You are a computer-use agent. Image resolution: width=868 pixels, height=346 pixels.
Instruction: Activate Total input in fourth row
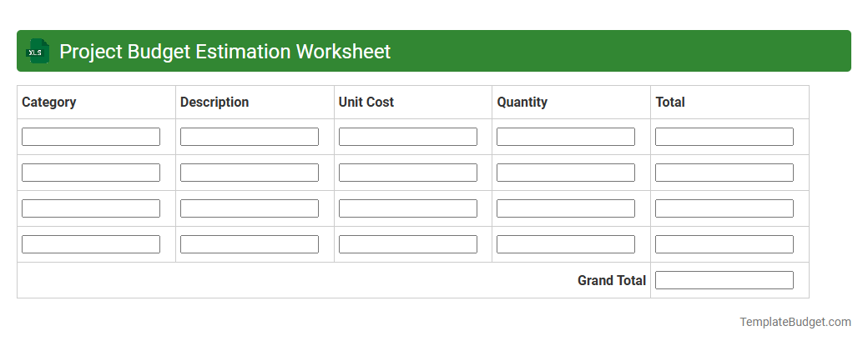pyautogui.click(x=724, y=244)
